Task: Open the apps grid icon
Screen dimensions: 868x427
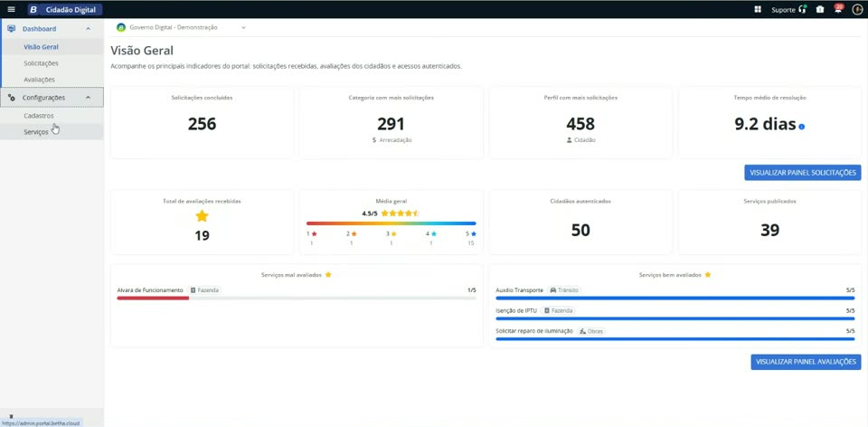Action: [758, 9]
